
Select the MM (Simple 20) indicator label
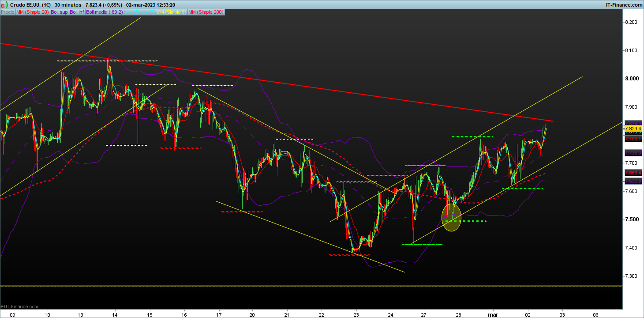[x=33, y=12]
